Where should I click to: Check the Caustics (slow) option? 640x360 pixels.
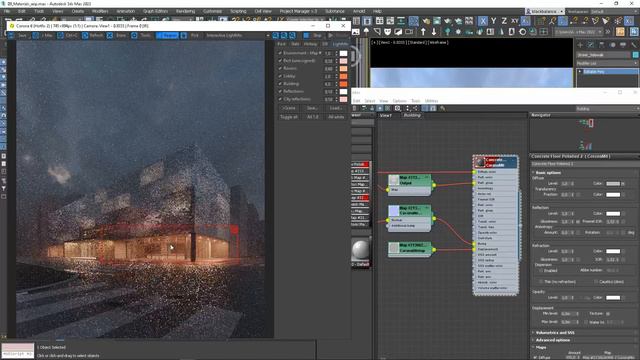point(596,282)
